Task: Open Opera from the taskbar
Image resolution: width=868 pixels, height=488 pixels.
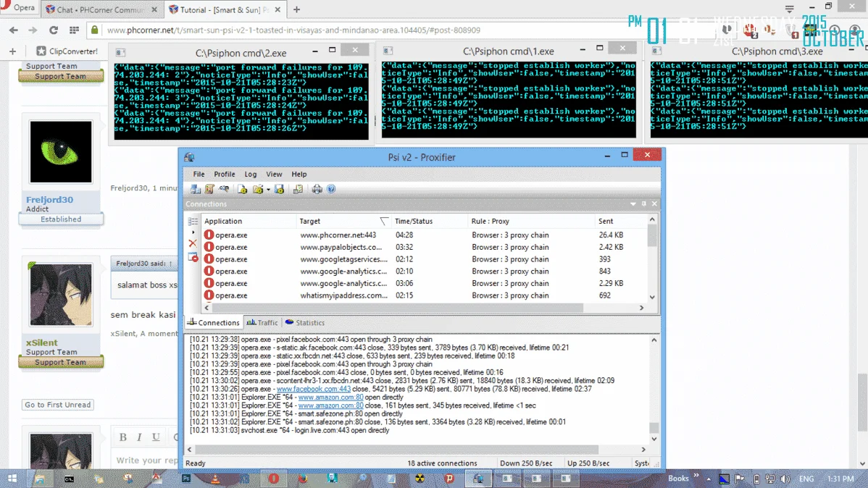Action: coord(273,479)
